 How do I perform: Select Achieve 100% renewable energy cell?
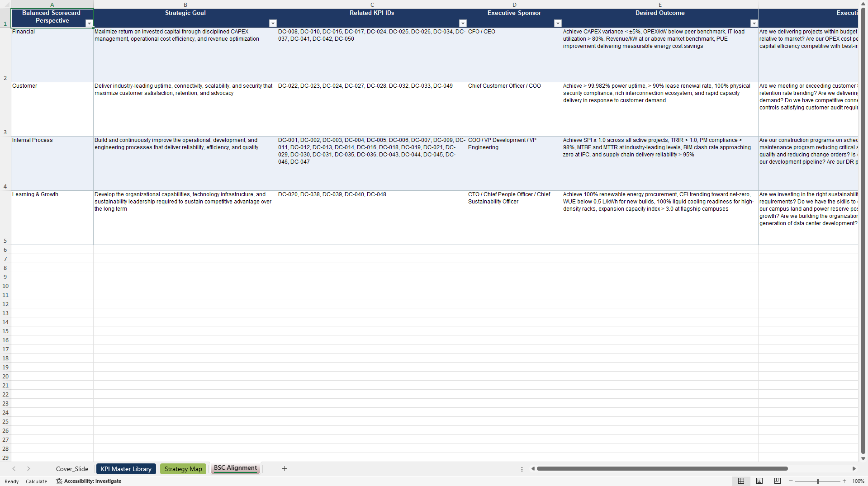[660, 218]
